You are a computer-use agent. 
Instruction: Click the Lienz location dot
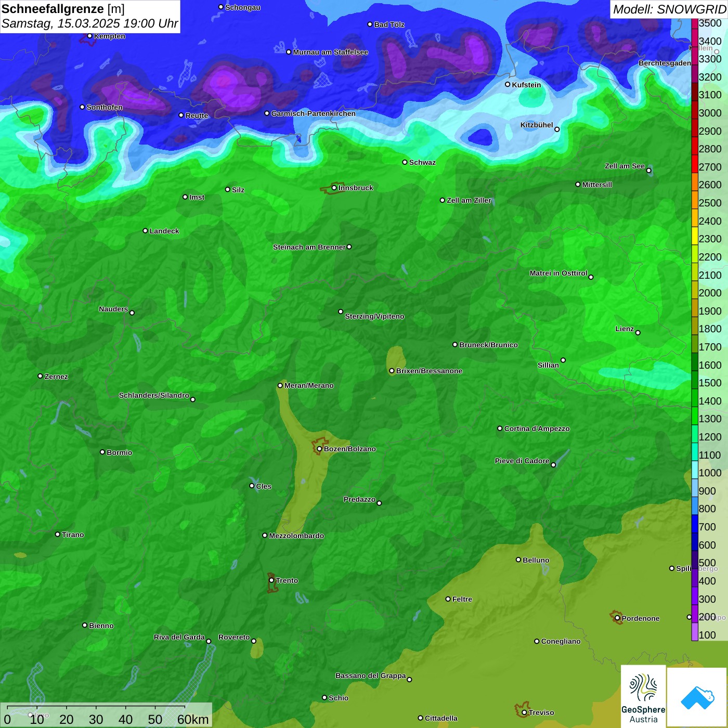point(638,333)
